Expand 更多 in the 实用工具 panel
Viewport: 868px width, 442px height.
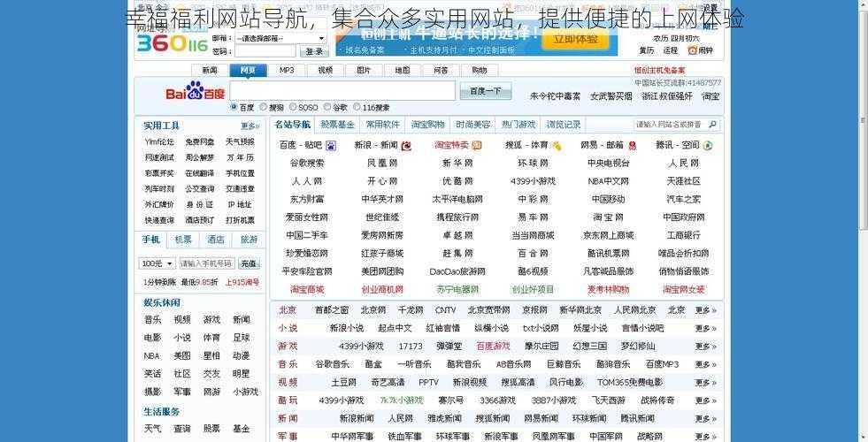(250, 126)
